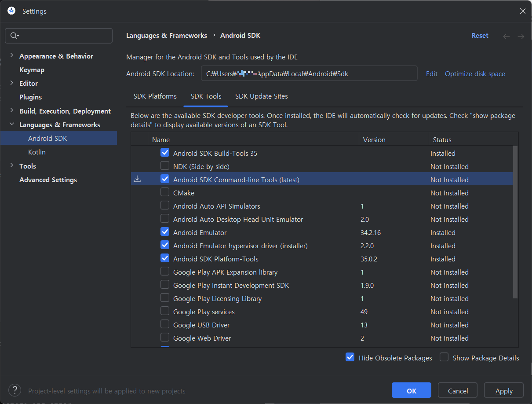Click version 49 of Google Play services
Viewport: 532px width, 404px height.
pyautogui.click(x=364, y=312)
